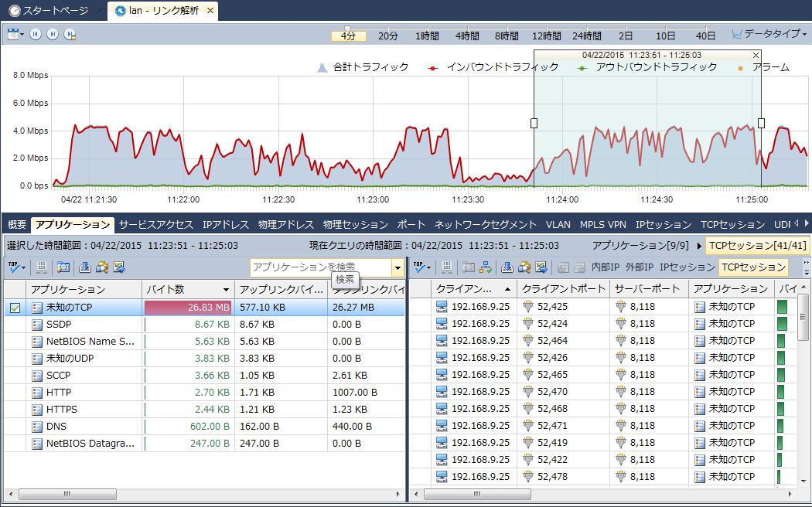Click the previous time window button

36,34
